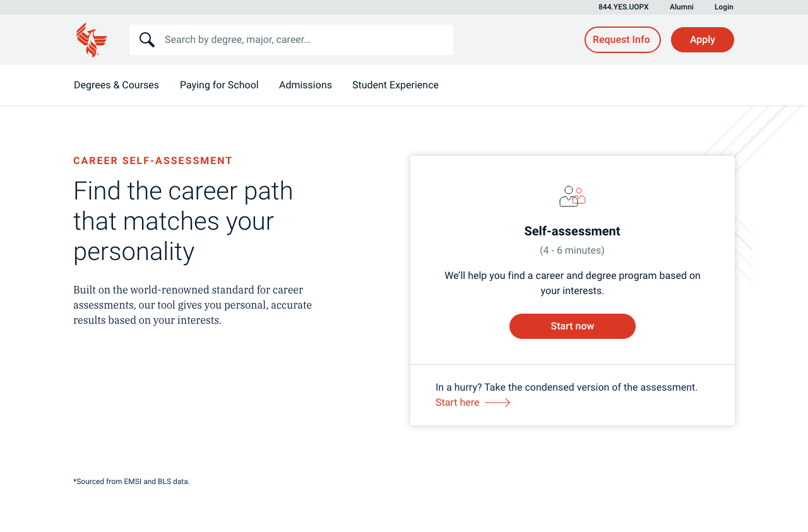
Task: Open the Admissions menu
Action: [x=306, y=85]
